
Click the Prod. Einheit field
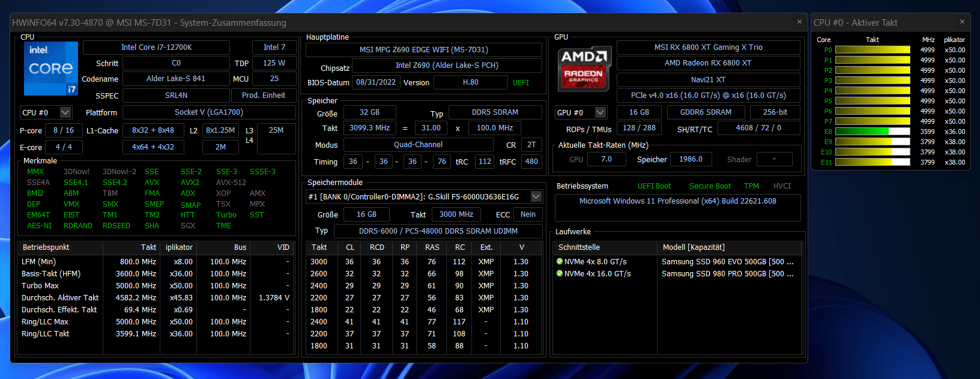click(x=264, y=96)
